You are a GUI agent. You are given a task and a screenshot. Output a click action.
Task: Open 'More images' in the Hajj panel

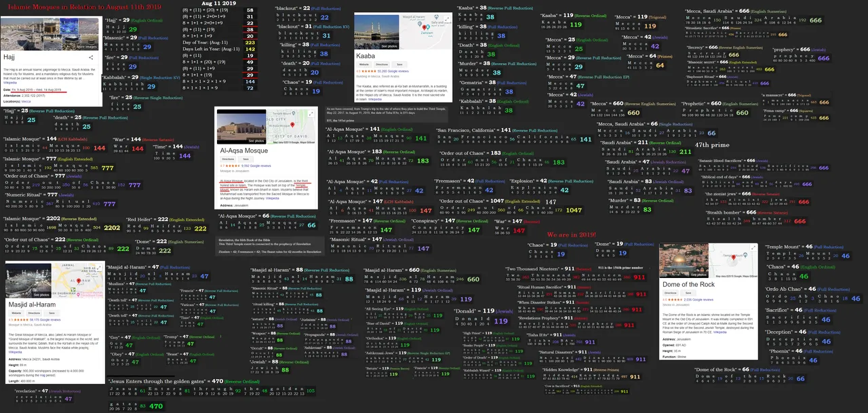click(x=87, y=47)
